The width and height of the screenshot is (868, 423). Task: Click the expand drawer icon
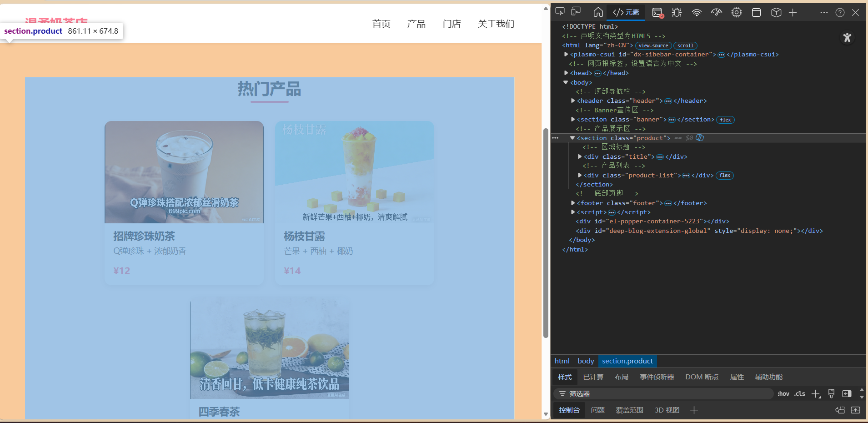(x=855, y=410)
